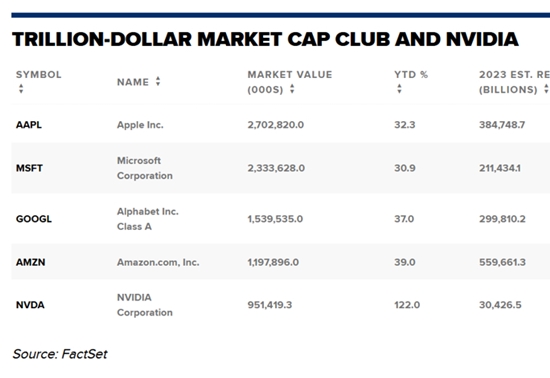The height and width of the screenshot is (378, 550).
Task: Sort by Market Value using arrow icon
Action: click(x=292, y=89)
